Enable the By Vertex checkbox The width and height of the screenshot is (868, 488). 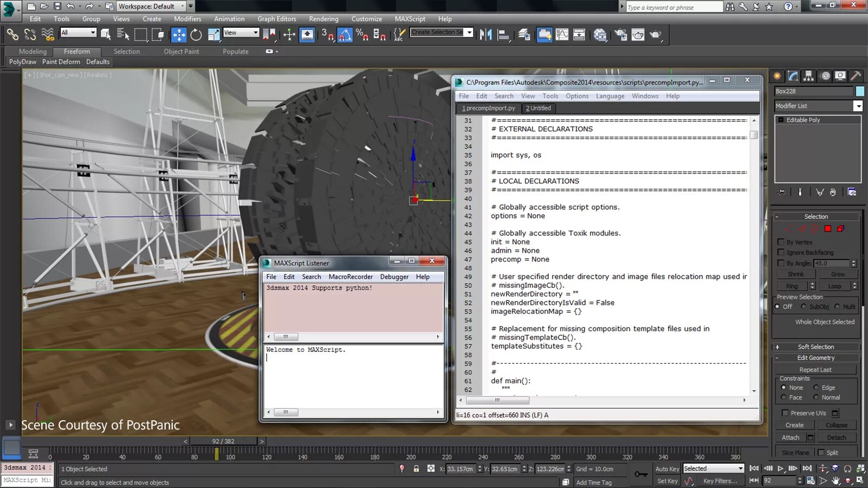point(781,242)
